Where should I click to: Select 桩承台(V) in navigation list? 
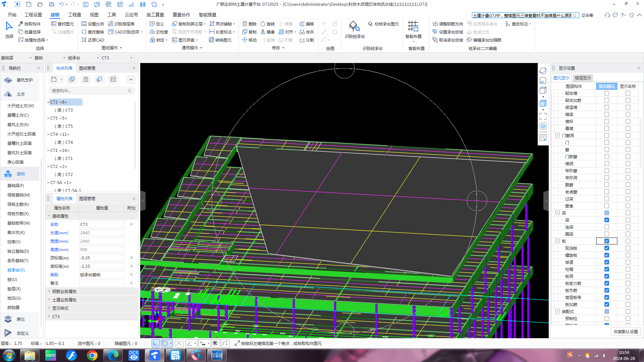(x=16, y=270)
